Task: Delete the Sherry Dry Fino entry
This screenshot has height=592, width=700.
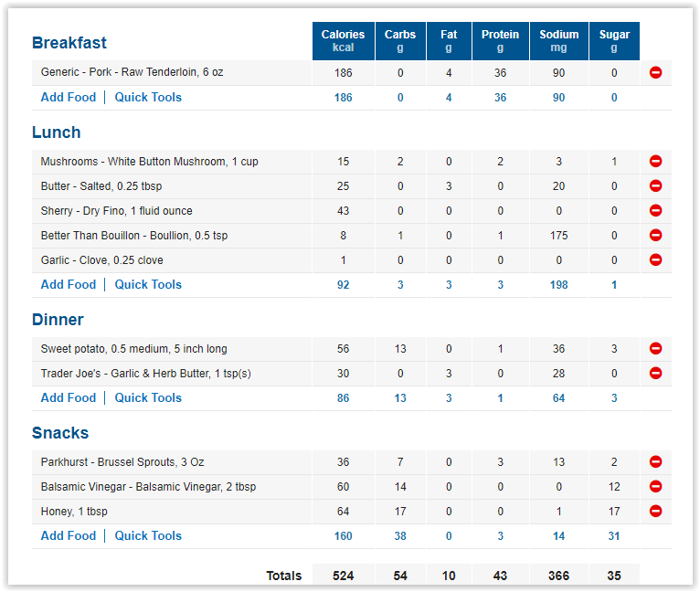Action: click(655, 210)
